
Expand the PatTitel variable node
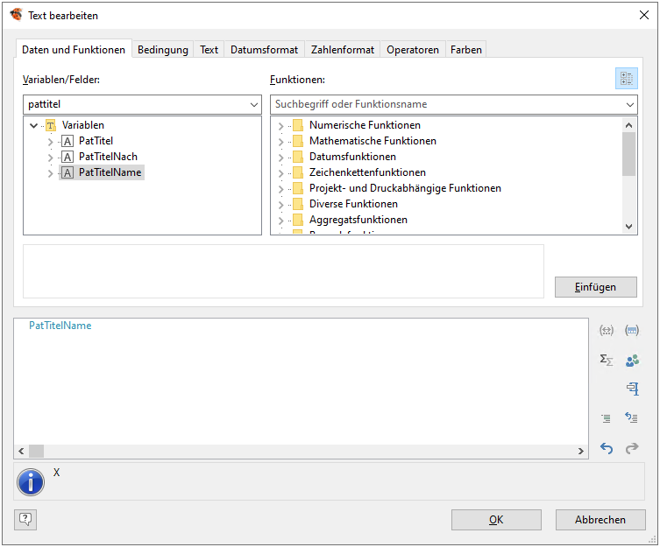[51, 141]
